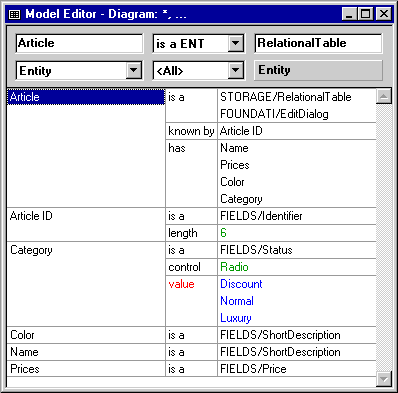The image size is (398, 393).
Task: Select Name in the has list
Action: tap(234, 148)
